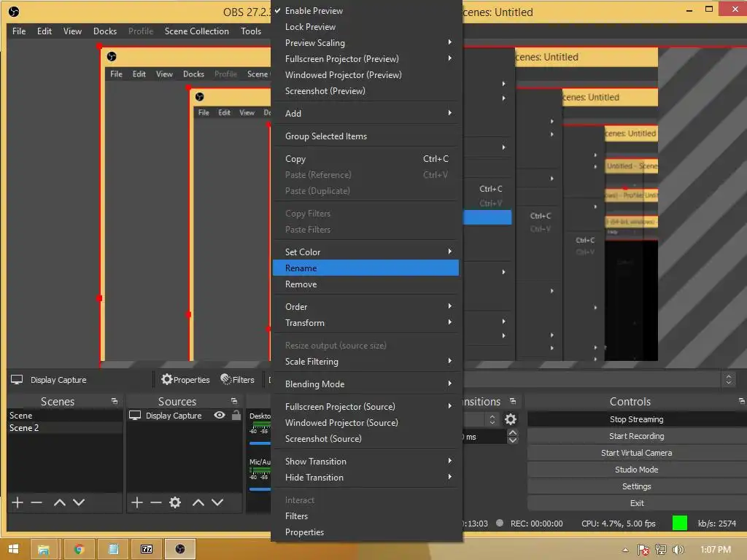Open Windowed Projector (Preview)
The image size is (747, 560).
pos(365,75)
